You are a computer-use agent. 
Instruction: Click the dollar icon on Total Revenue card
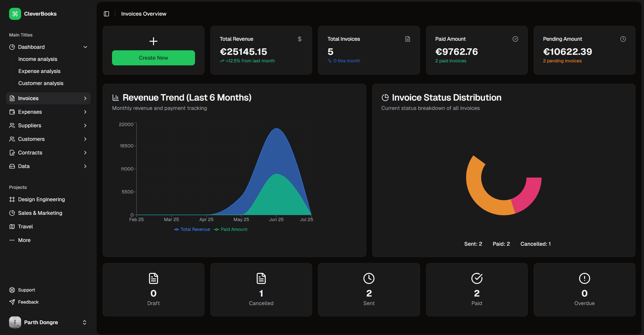coord(300,39)
